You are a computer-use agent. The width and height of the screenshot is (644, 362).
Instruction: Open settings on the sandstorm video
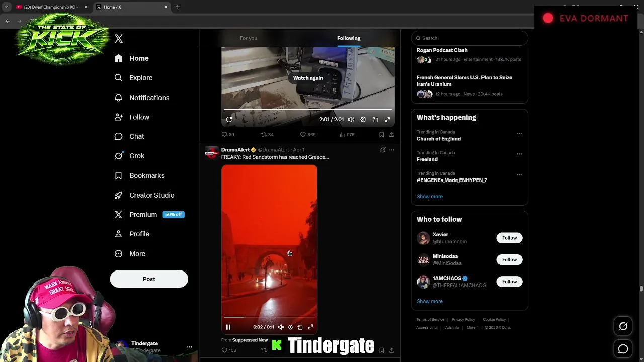(290, 327)
